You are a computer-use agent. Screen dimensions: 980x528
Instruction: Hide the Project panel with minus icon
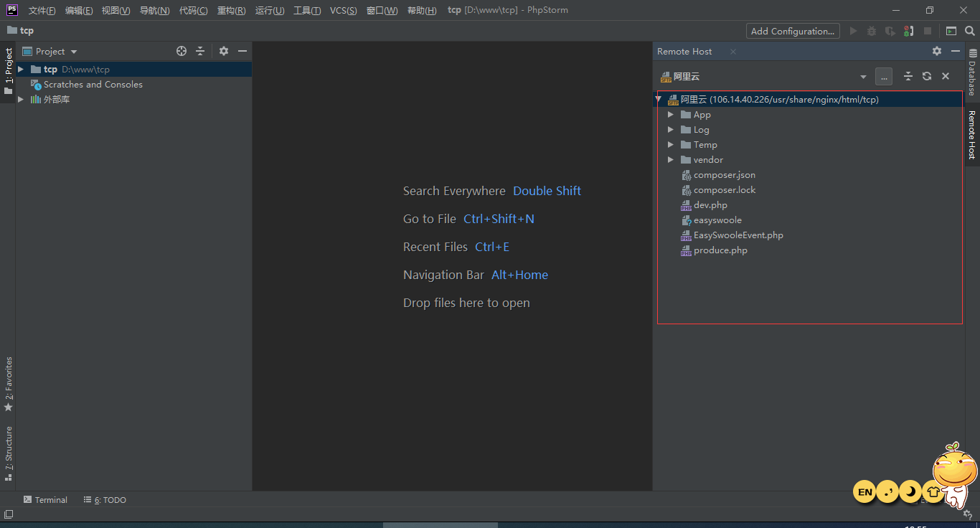coord(242,51)
